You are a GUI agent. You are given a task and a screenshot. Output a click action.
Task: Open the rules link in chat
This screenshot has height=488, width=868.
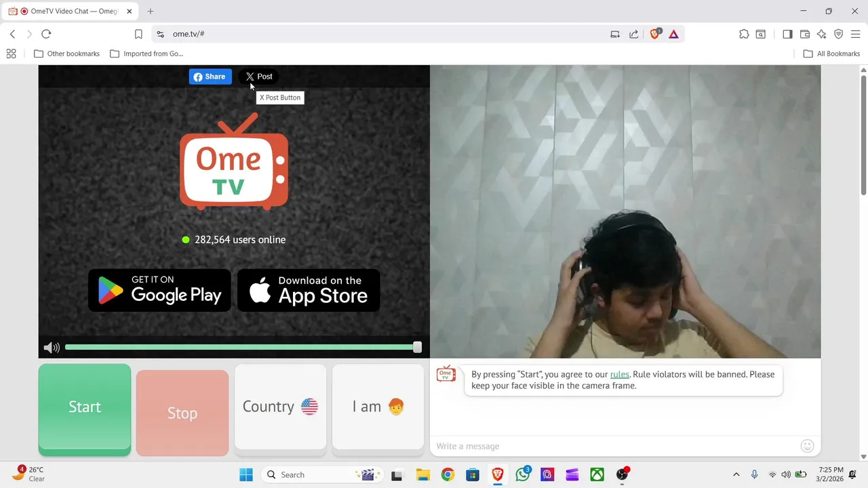620,374
